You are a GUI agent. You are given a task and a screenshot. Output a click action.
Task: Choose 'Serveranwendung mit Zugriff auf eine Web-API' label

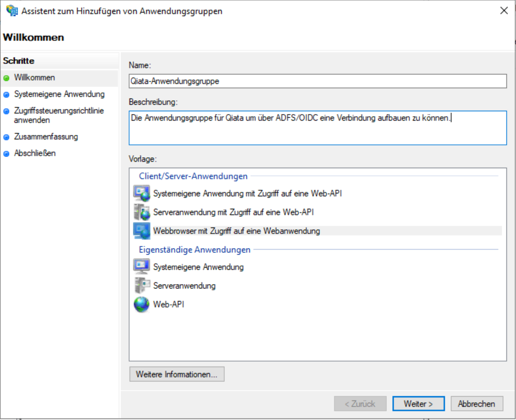tap(233, 212)
